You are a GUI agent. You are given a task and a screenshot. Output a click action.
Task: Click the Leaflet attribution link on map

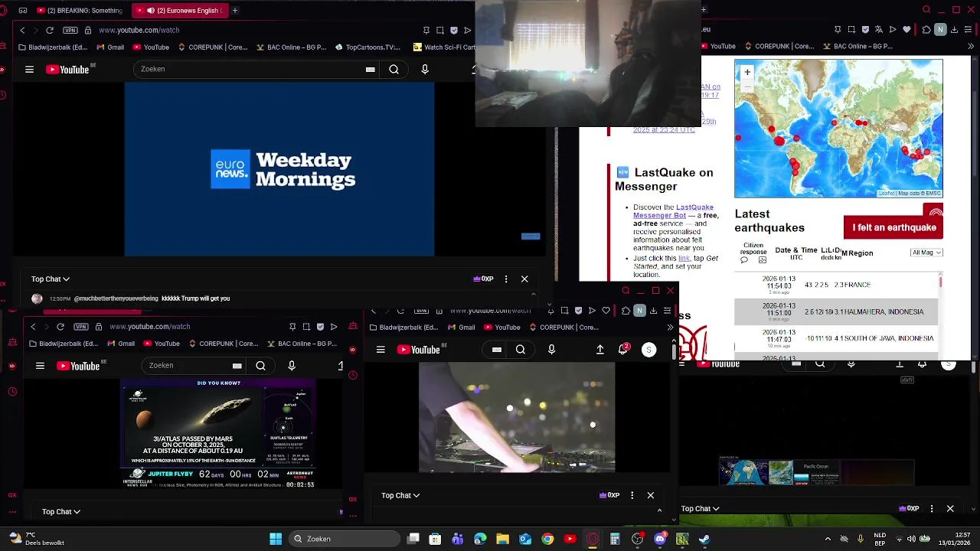pos(887,194)
